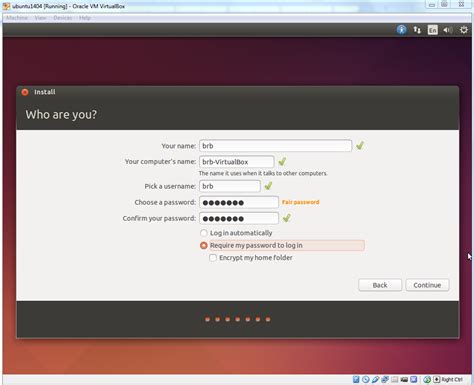The width and height of the screenshot is (474, 385).
Task: Click the Confirm your password field
Action: (x=239, y=218)
